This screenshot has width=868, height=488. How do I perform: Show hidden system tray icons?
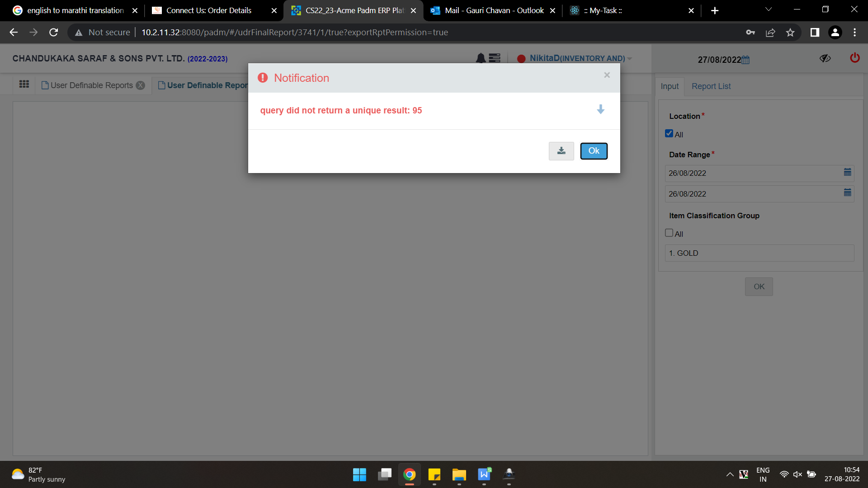[730, 474]
